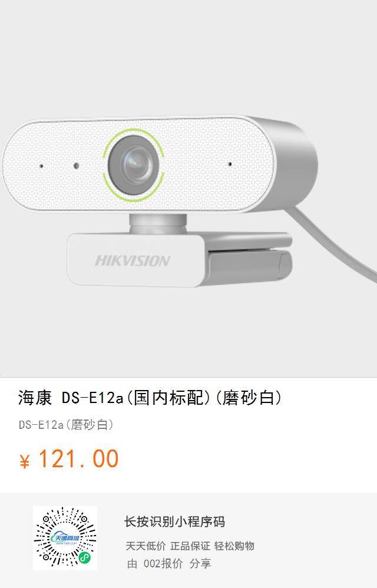Click the leftmost microphone hole on the webcam

point(41,166)
